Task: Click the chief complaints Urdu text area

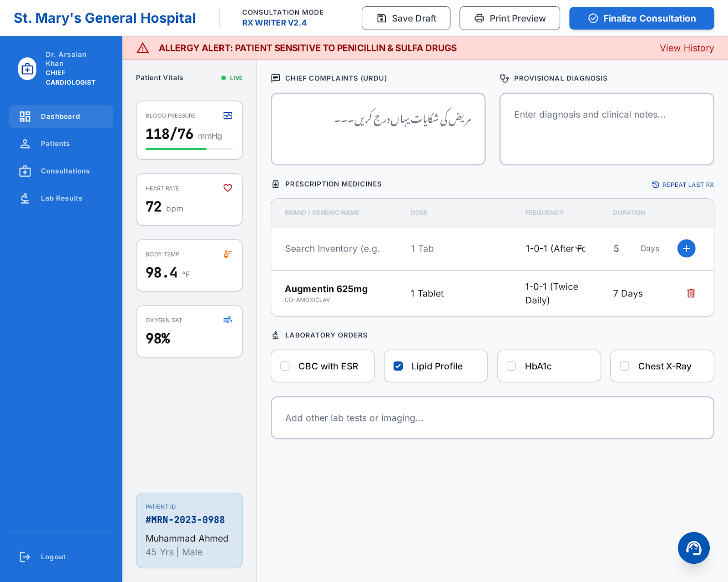Action: click(378, 129)
